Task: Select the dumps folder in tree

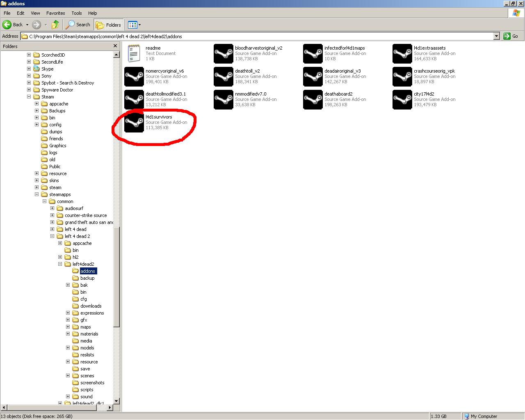Action: (x=55, y=132)
